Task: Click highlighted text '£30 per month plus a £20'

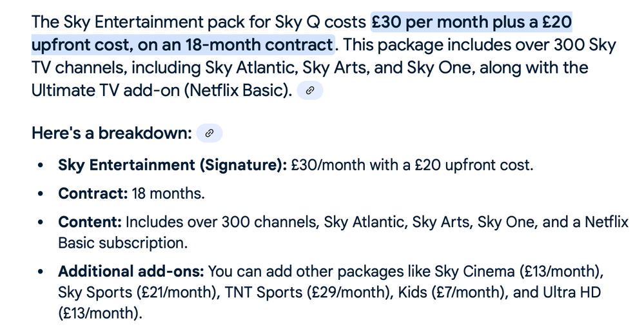Action: 471,22
